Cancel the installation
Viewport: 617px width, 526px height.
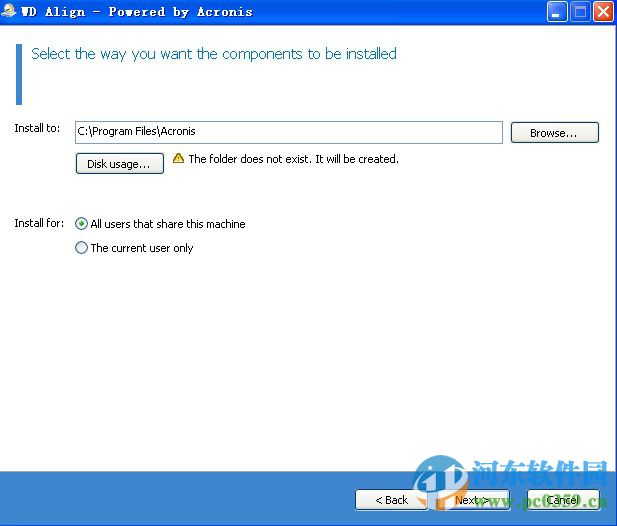pos(563,500)
